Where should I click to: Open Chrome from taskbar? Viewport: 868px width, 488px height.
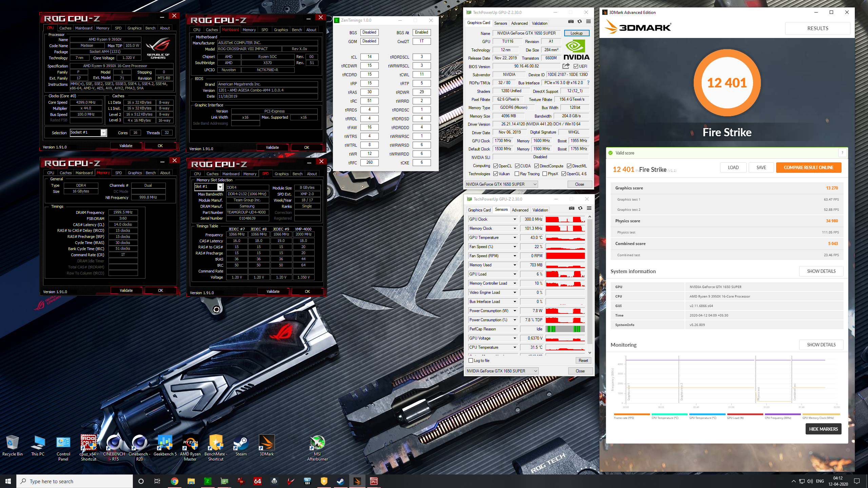175,481
